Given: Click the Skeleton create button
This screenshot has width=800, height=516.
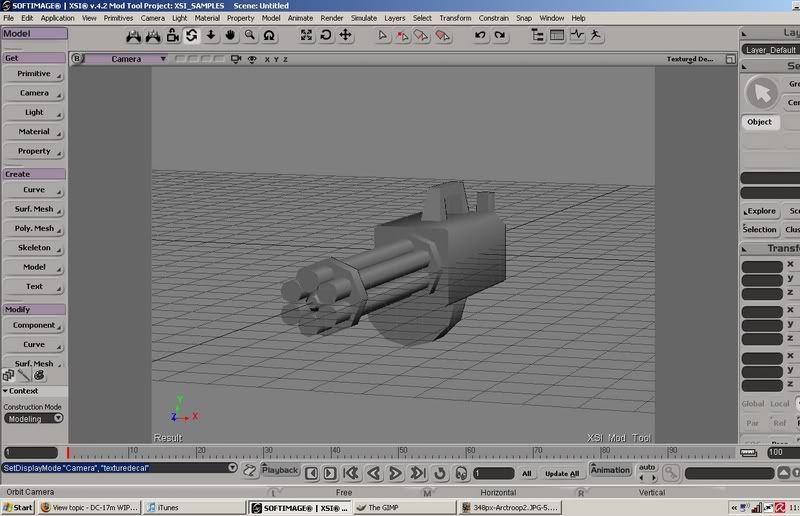Looking at the screenshot, I should tap(34, 248).
